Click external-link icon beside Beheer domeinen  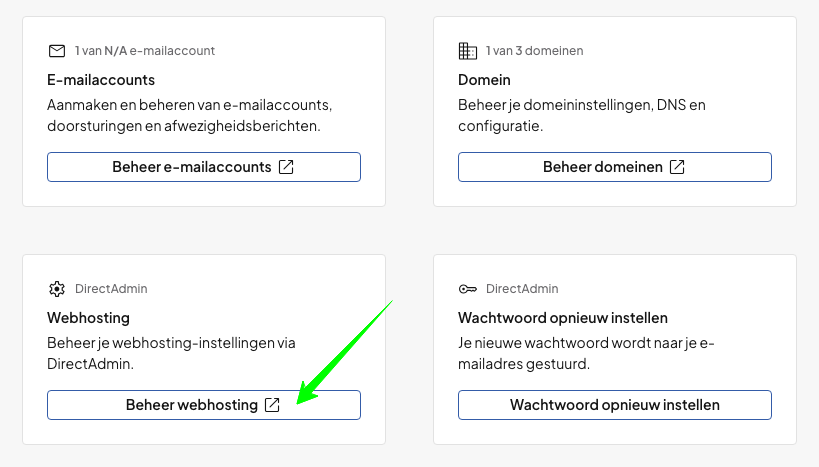point(677,167)
